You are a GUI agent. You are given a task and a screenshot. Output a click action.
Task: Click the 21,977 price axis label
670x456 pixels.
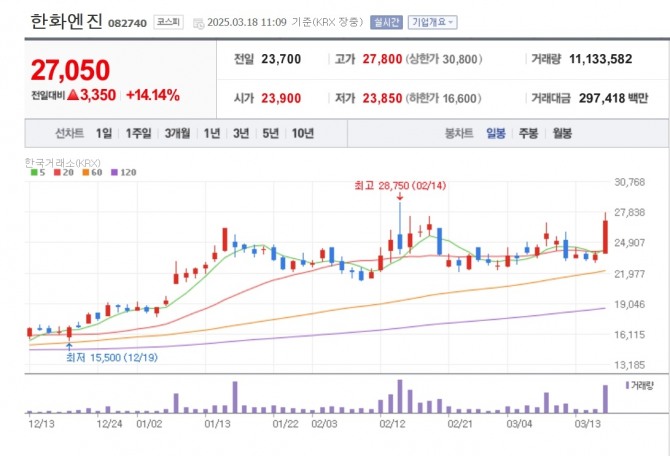pos(629,274)
